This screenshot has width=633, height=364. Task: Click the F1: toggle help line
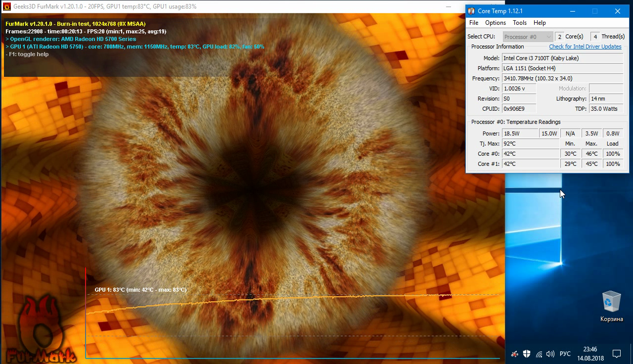[27, 54]
